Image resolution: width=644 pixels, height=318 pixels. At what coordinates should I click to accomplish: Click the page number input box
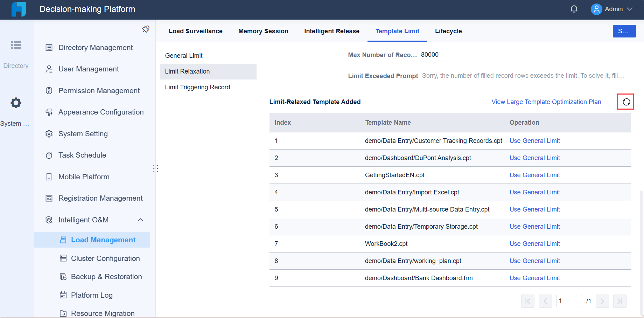click(569, 301)
